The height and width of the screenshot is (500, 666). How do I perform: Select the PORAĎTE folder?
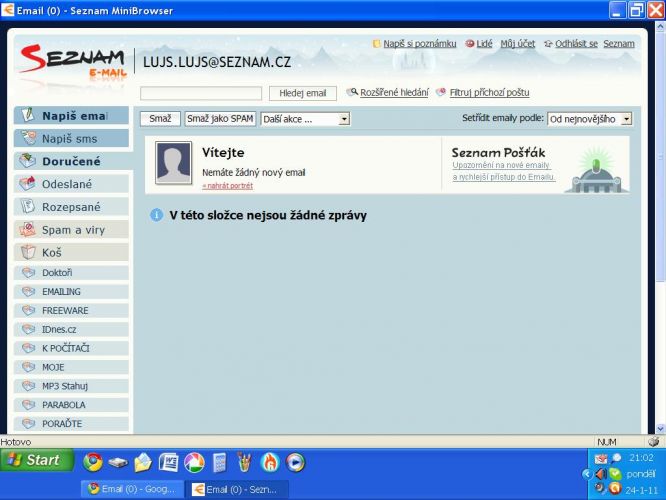(x=71, y=424)
